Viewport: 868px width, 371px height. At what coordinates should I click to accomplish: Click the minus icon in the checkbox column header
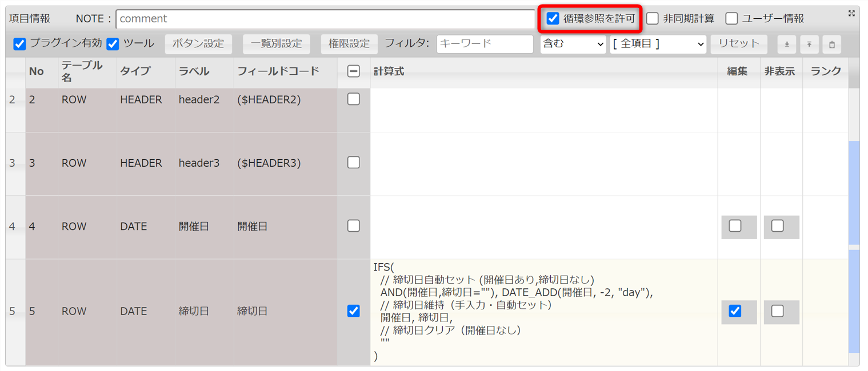[354, 71]
